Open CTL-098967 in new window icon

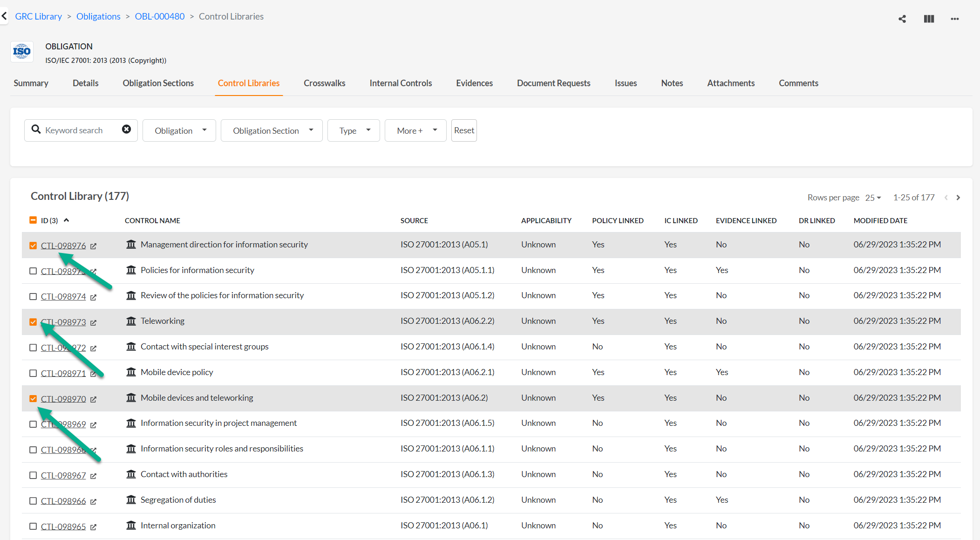pyautogui.click(x=93, y=476)
